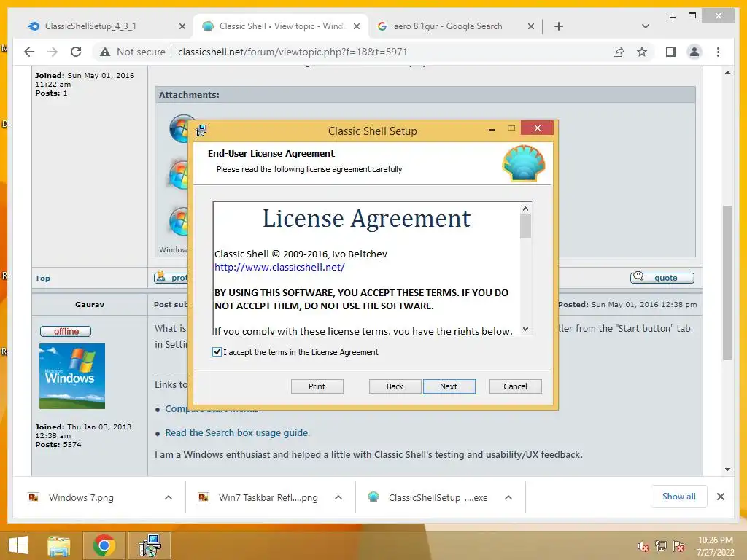Click the offline status badge
This screenshot has width=747, height=560.
(66, 332)
